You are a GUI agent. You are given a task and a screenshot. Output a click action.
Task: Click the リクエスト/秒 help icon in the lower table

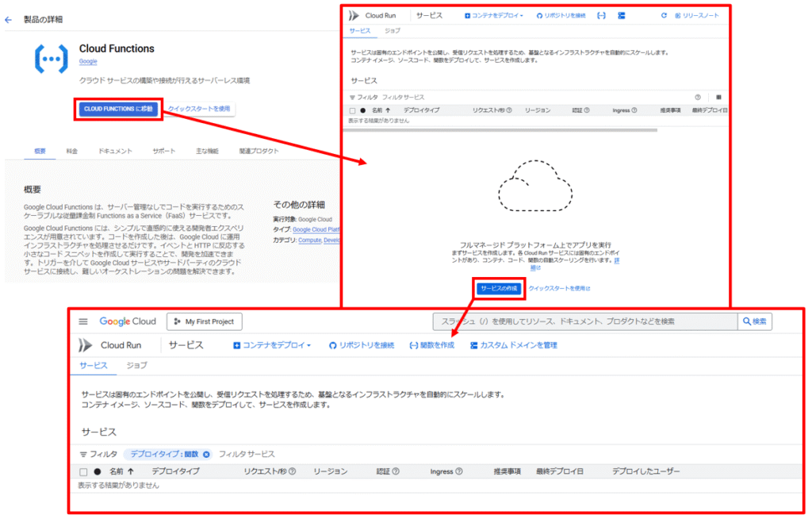pos(292,471)
